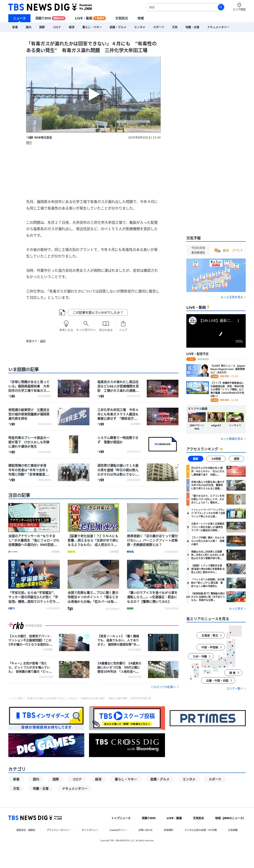Open the お問い合わせ footer link
Image resolution: width=254 pixels, height=868 pixels.
(145, 830)
